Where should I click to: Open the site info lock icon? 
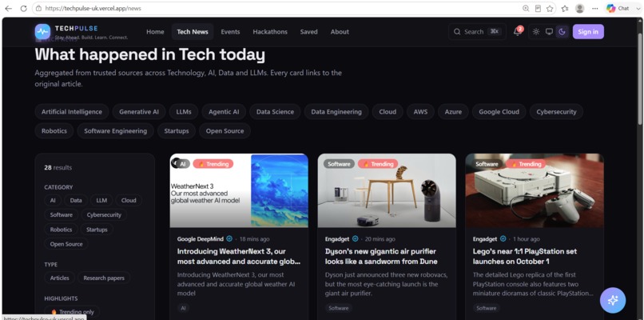coord(38,8)
